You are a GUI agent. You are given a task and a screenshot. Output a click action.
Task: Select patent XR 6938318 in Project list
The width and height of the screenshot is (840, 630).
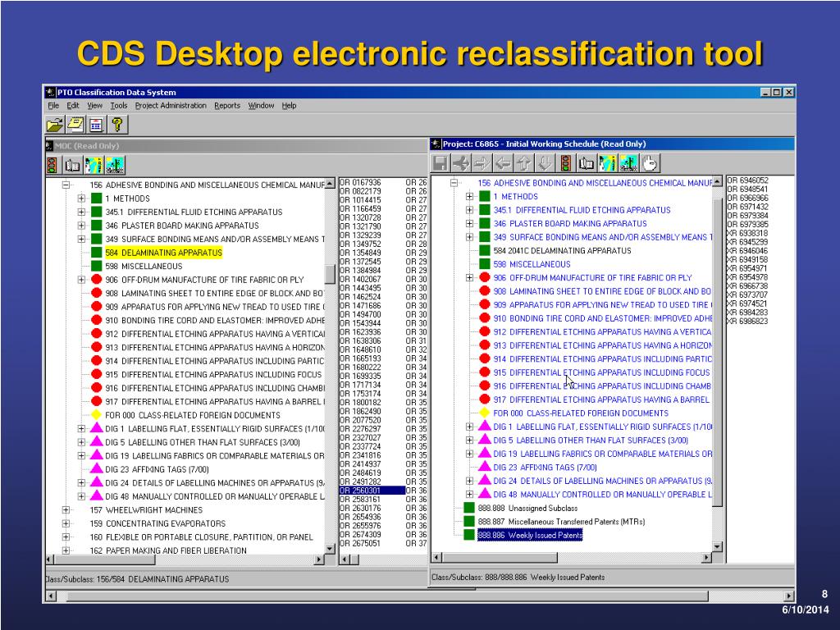pos(747,233)
